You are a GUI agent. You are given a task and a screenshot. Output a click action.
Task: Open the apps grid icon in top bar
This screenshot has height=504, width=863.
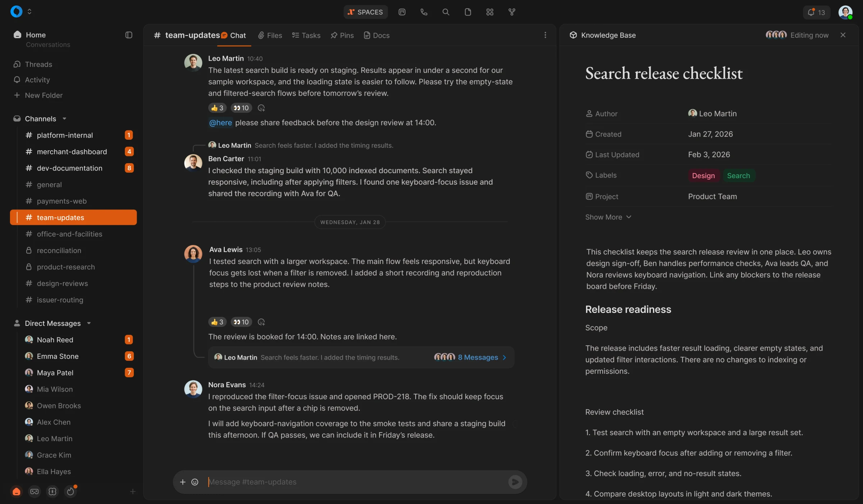(x=489, y=12)
